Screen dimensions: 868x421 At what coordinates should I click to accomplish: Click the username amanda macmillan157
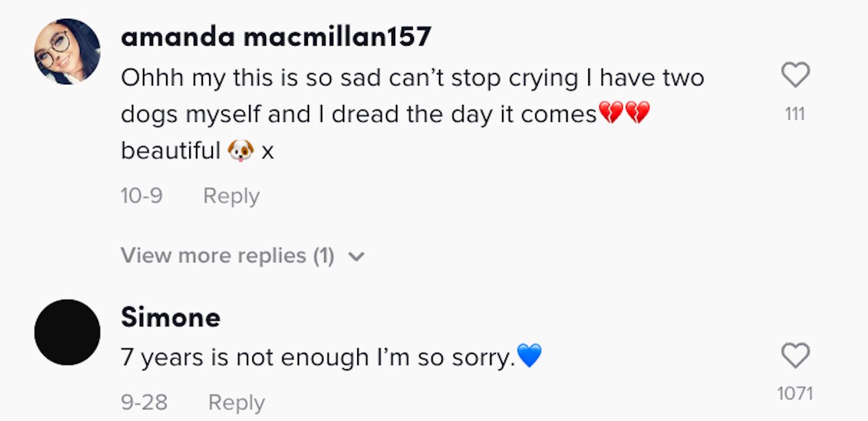tap(275, 37)
